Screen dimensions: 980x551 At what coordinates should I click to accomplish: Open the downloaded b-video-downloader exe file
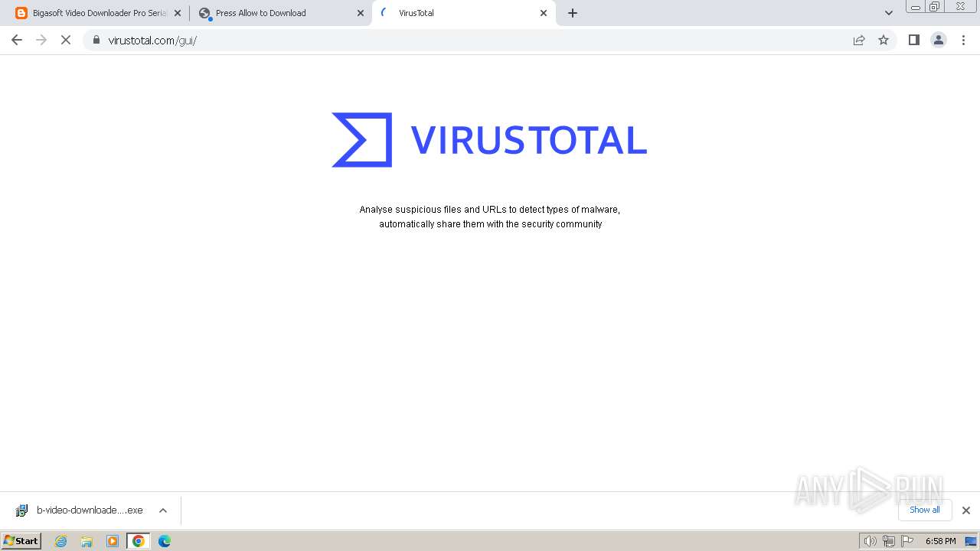(80, 510)
